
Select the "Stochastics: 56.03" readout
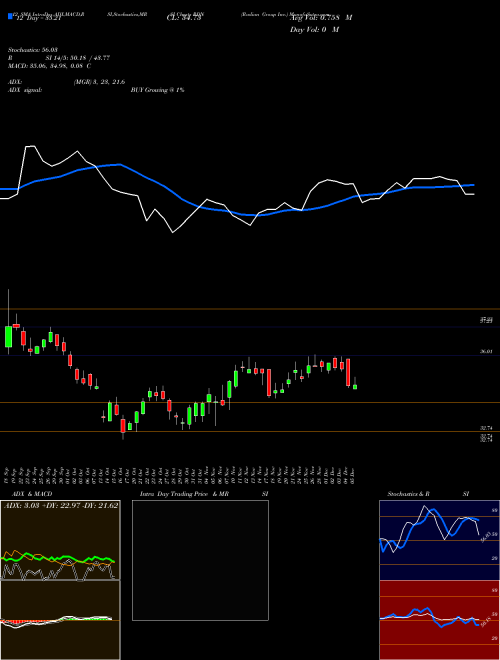pos(32,50)
